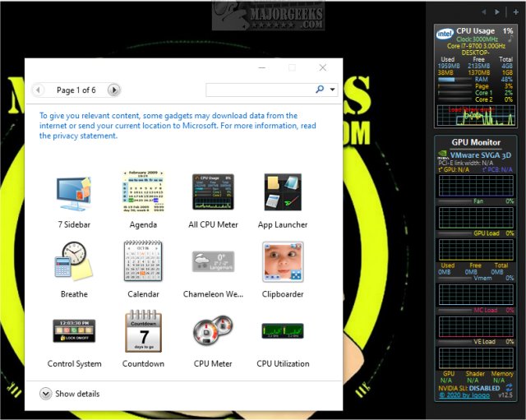Click the sidebar add gadget plus button

515,12
